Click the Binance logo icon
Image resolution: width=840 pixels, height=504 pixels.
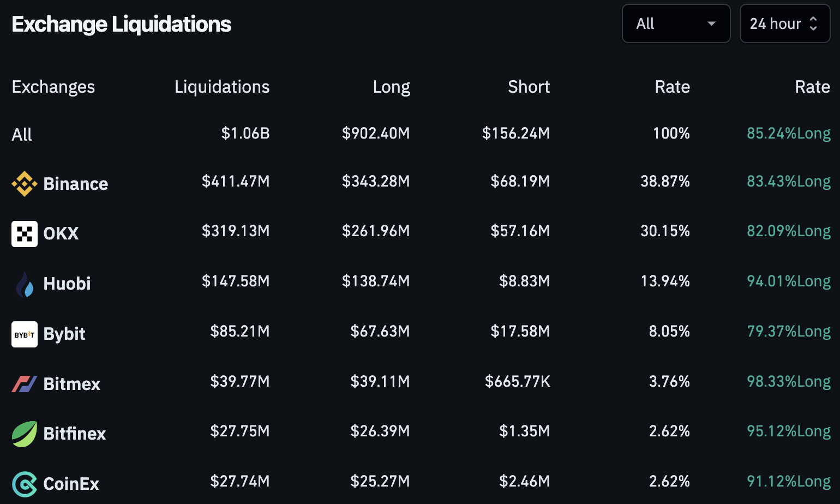click(x=25, y=184)
